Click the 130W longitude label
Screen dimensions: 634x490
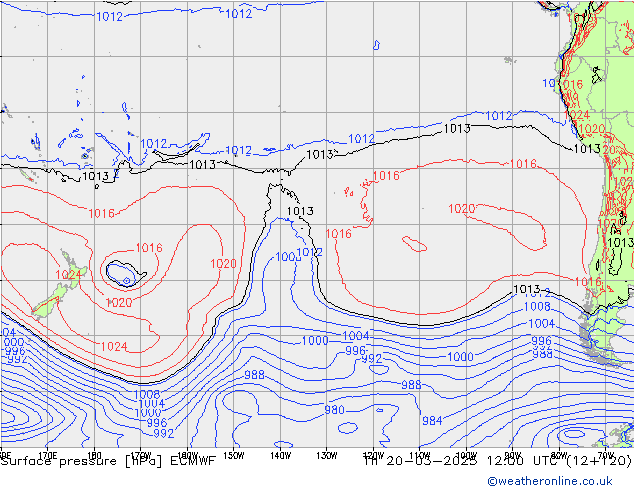click(x=327, y=456)
